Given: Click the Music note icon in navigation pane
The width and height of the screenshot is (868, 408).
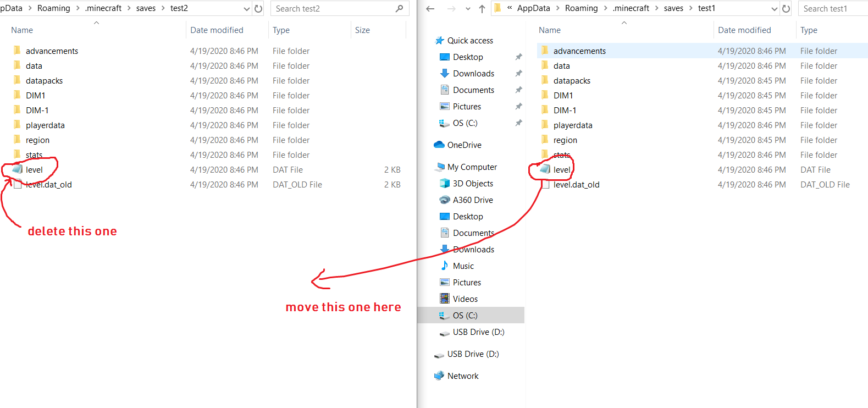Looking at the screenshot, I should click(x=445, y=266).
